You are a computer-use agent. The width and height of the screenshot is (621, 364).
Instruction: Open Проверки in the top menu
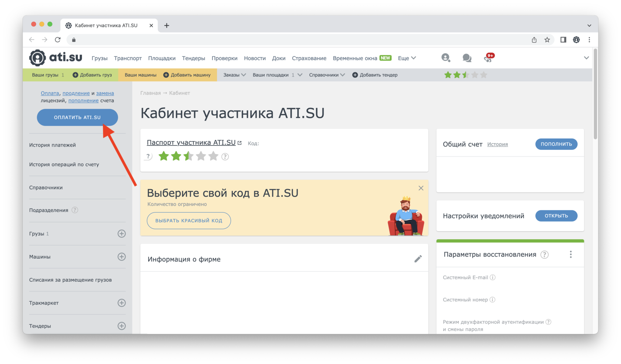224,58
